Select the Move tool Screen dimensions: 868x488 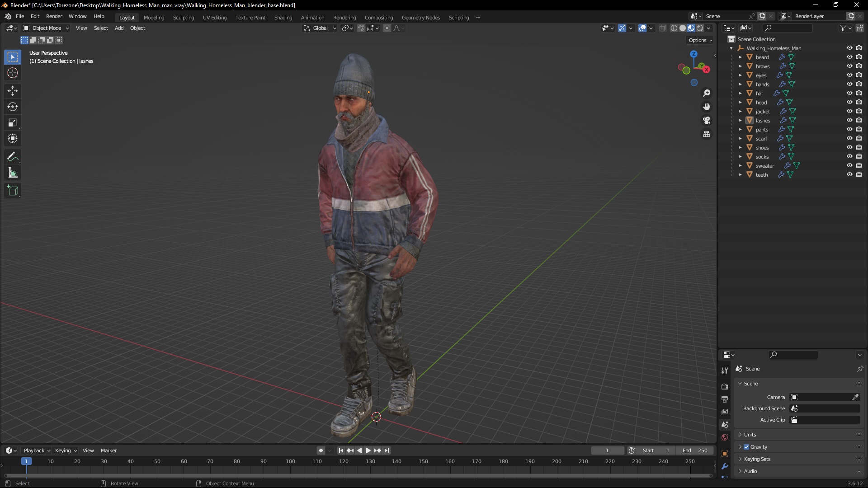13,91
